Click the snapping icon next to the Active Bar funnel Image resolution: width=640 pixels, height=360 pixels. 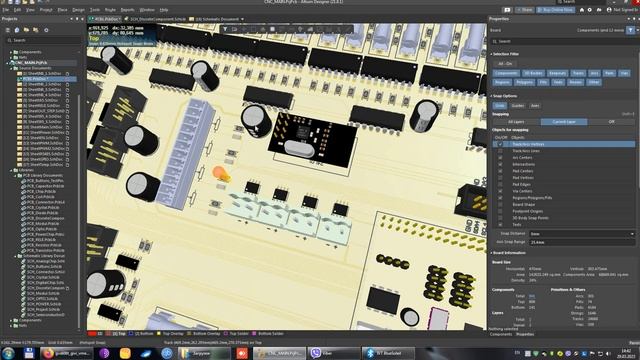(x=234, y=29)
